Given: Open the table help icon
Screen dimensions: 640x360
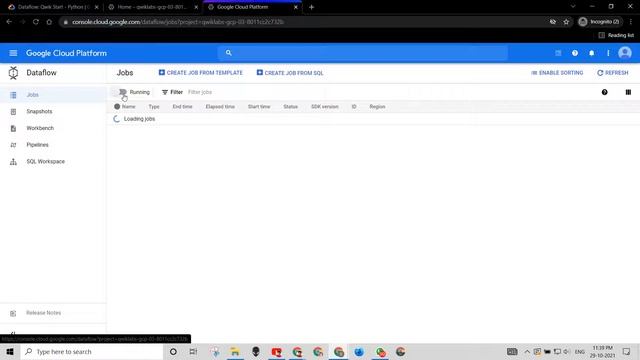Looking at the screenshot, I should 604,92.
